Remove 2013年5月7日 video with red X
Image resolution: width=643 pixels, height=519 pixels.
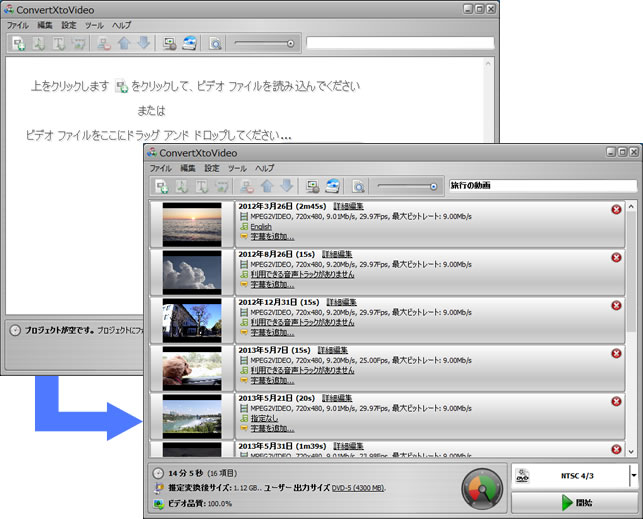616,353
